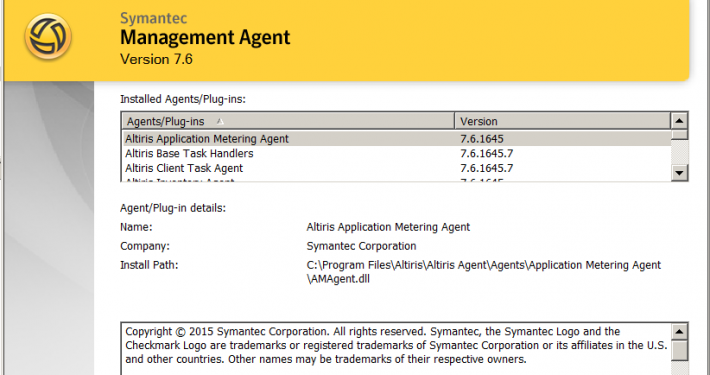This screenshot has height=375, width=710.
Task: Click the copyright box scrollbar thumb
Action: click(x=679, y=351)
